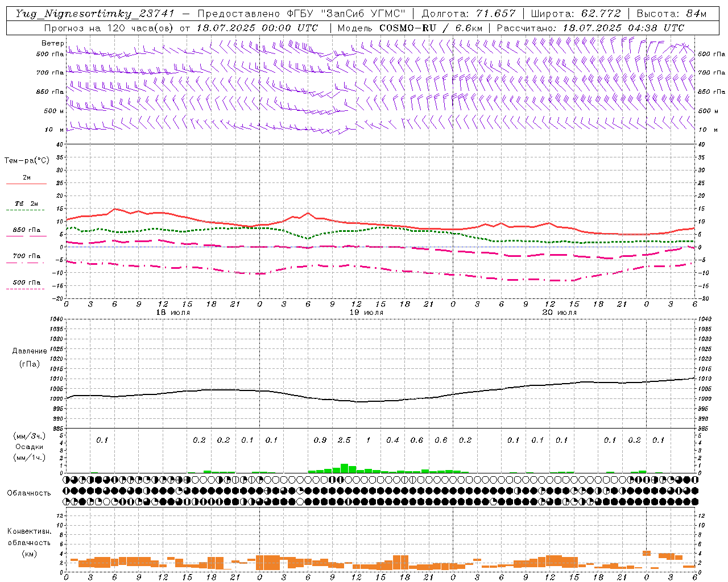
Task: Select the 'Долгота: 71.657' header field
Action: [x=469, y=14]
